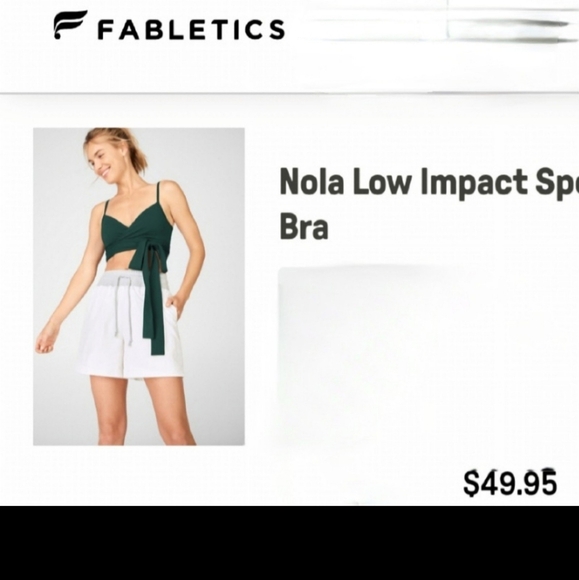Screen dimensions: 579x580
Task: Open the Nola sports bra product photo
Action: point(139,287)
